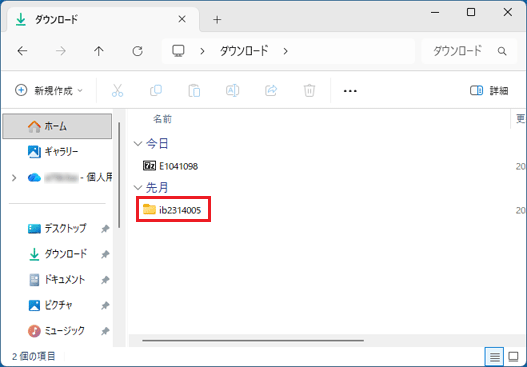The image size is (527, 367).
Task: Focus the ダウンロード search box
Action: coord(469,51)
